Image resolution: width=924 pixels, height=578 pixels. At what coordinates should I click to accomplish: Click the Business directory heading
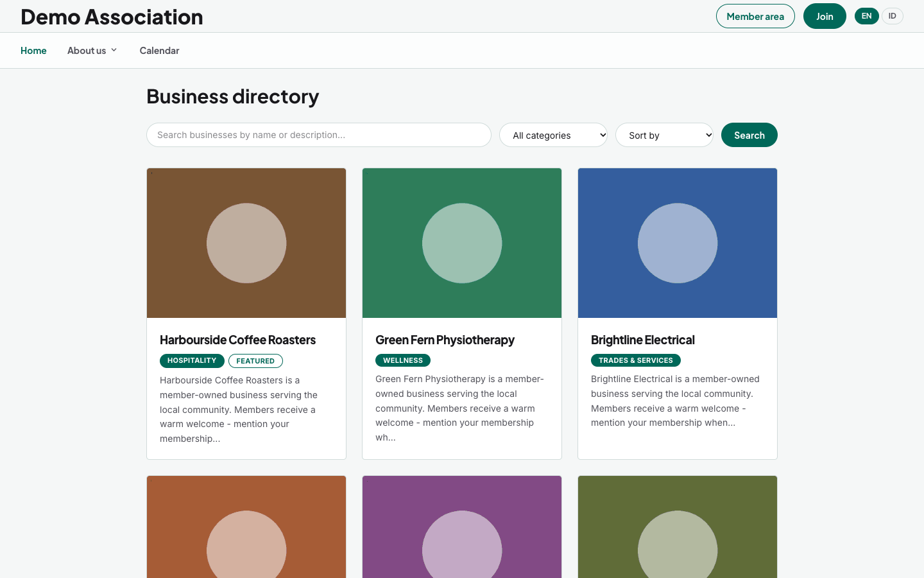coord(233,96)
